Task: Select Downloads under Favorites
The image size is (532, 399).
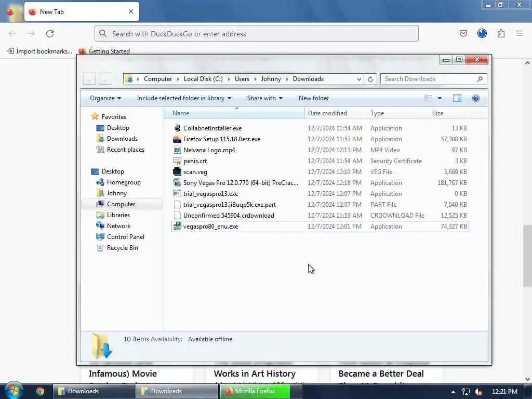Action: coord(122,138)
